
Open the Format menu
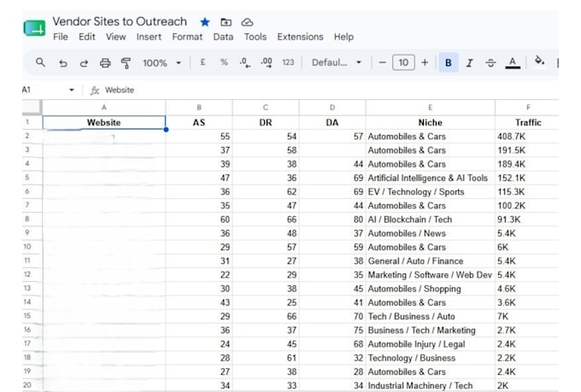click(187, 37)
